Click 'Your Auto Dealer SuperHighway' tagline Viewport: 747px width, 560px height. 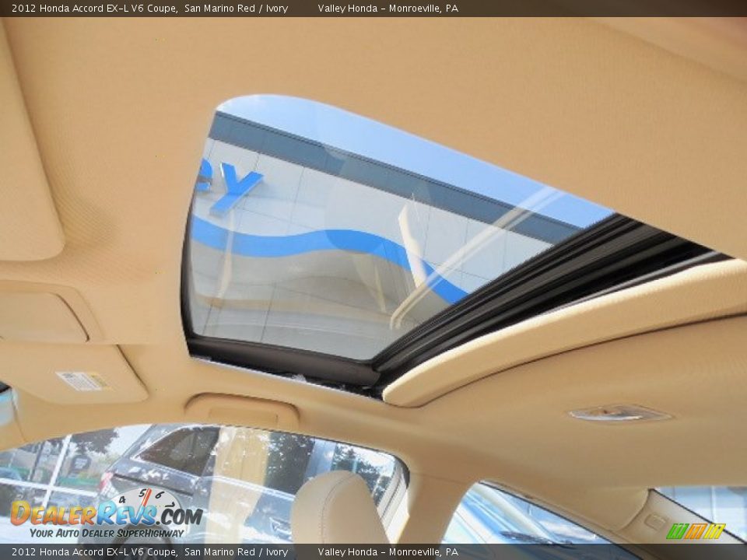coord(107,533)
